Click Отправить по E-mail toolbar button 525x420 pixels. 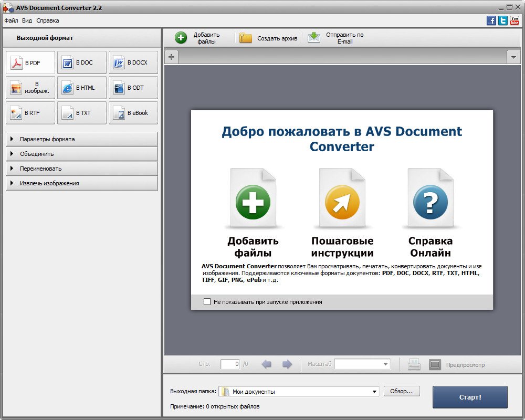pyautogui.click(x=335, y=38)
